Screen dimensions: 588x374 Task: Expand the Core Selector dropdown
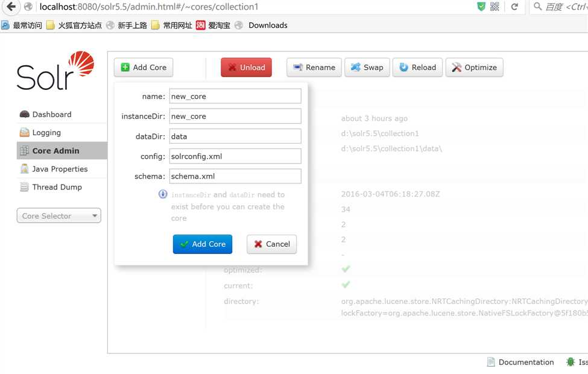point(59,216)
